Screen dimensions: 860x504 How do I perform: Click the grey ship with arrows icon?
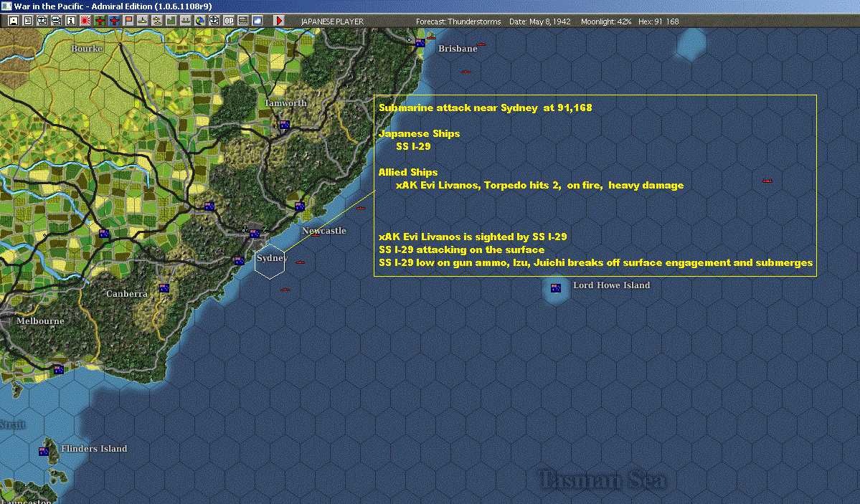pyautogui.click(x=185, y=21)
